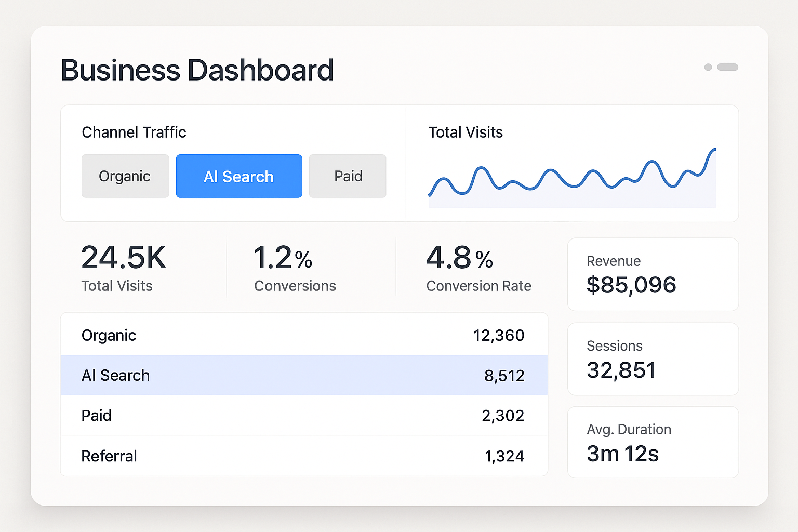
Task: Select the Paid row in the table
Action: coord(304,415)
